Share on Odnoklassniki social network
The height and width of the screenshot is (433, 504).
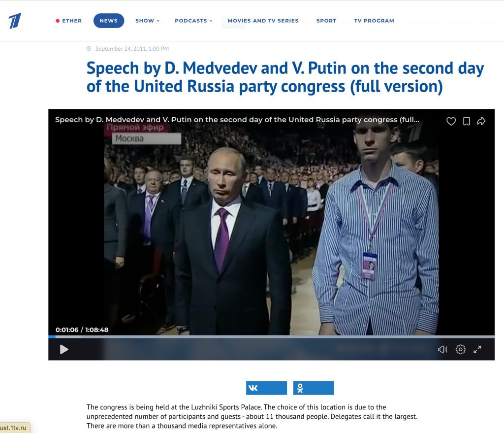coord(314,388)
